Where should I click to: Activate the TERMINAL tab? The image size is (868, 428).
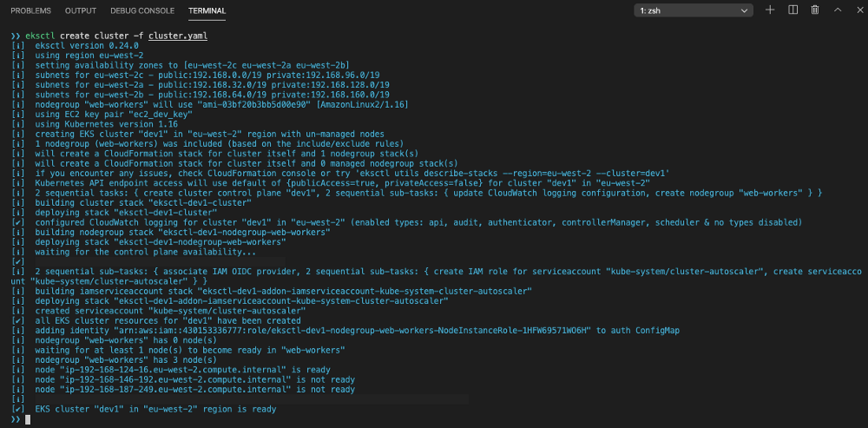coord(207,10)
